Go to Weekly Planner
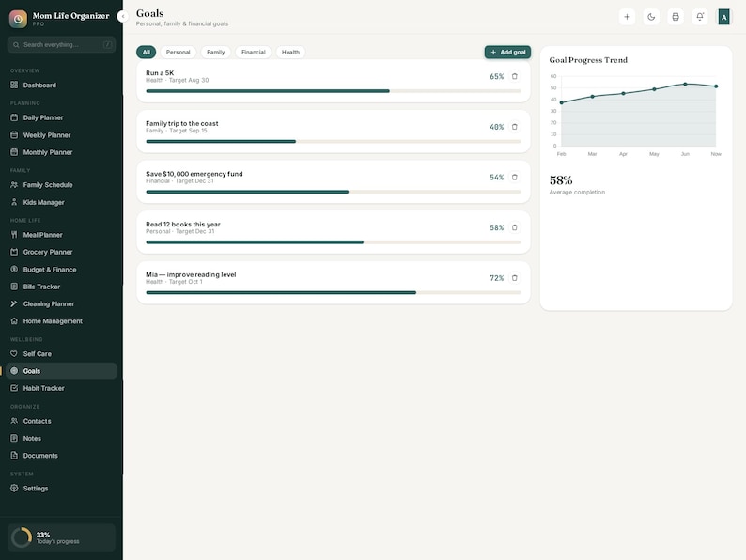Image resolution: width=746 pixels, height=560 pixels. 61,135
